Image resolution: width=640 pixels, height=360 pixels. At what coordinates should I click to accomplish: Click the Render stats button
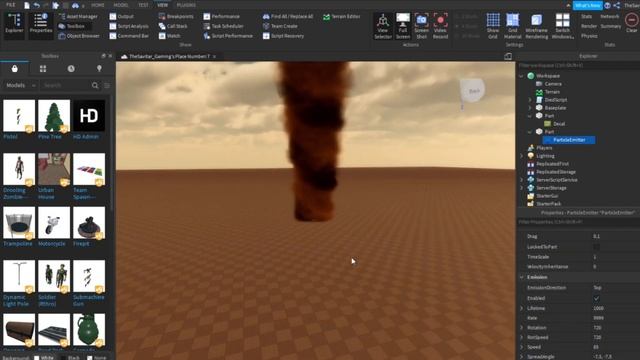click(x=589, y=26)
